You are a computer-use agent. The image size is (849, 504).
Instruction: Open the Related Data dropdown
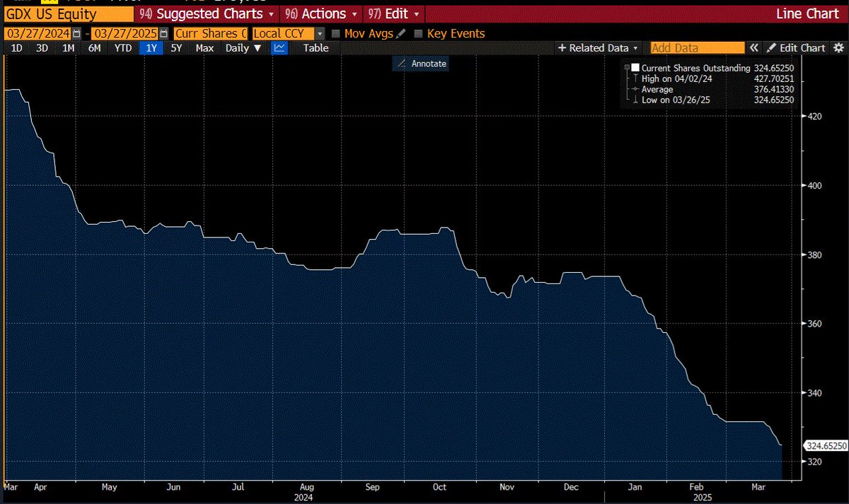point(598,48)
